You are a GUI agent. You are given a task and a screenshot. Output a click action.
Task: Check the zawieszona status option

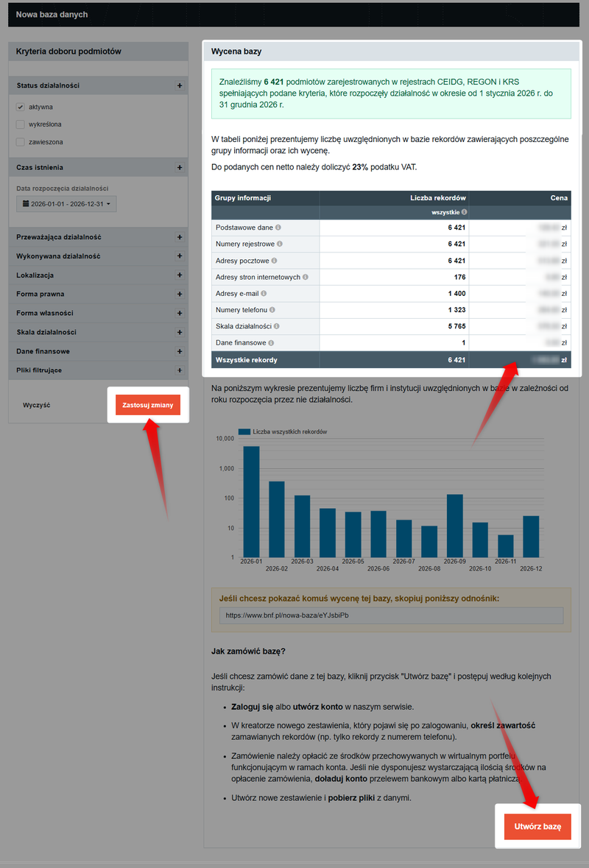pyautogui.click(x=20, y=142)
